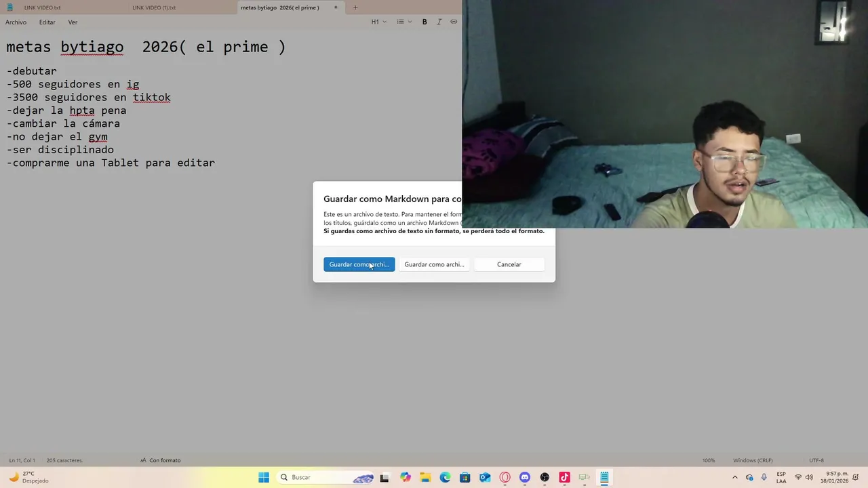Open the clock showing 9:57 p.m.
The height and width of the screenshot is (488, 868).
(834, 477)
